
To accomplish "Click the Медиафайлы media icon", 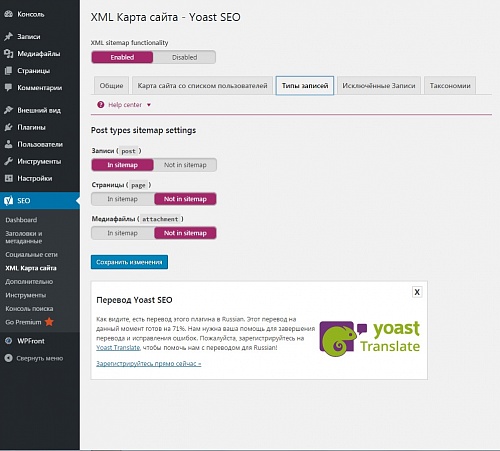I will (8, 53).
